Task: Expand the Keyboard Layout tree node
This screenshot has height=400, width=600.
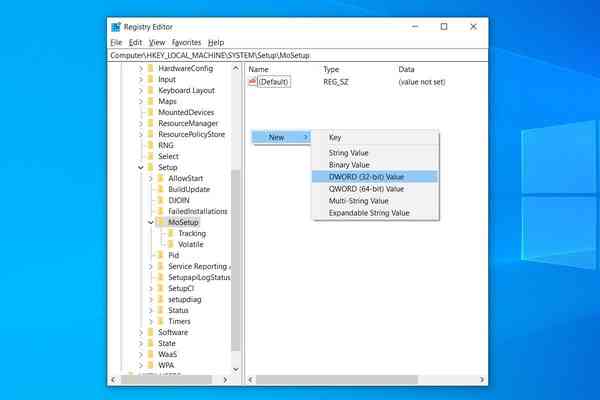Action: (140, 91)
